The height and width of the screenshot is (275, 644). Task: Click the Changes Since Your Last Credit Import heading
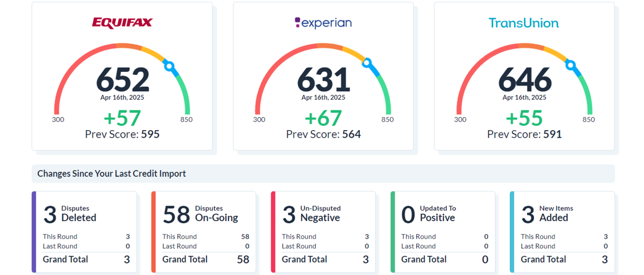112,173
